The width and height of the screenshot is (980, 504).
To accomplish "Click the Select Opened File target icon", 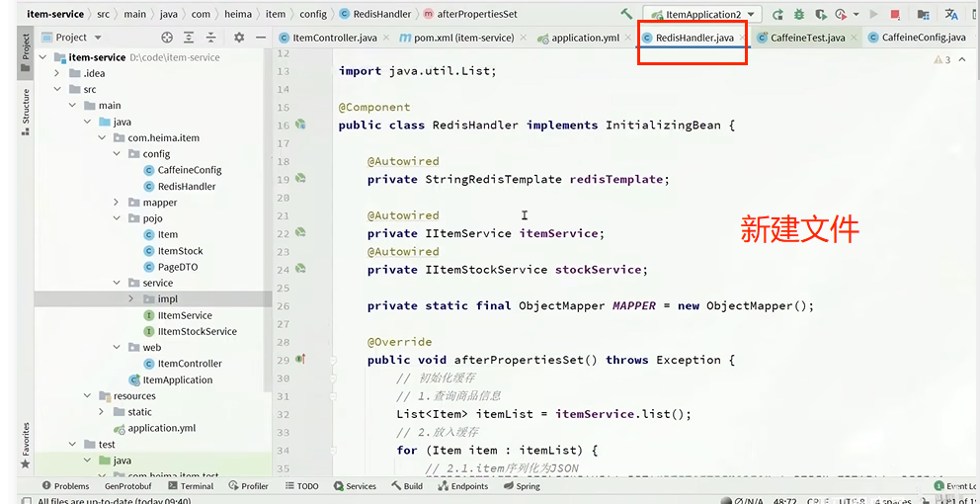I will pos(167,38).
